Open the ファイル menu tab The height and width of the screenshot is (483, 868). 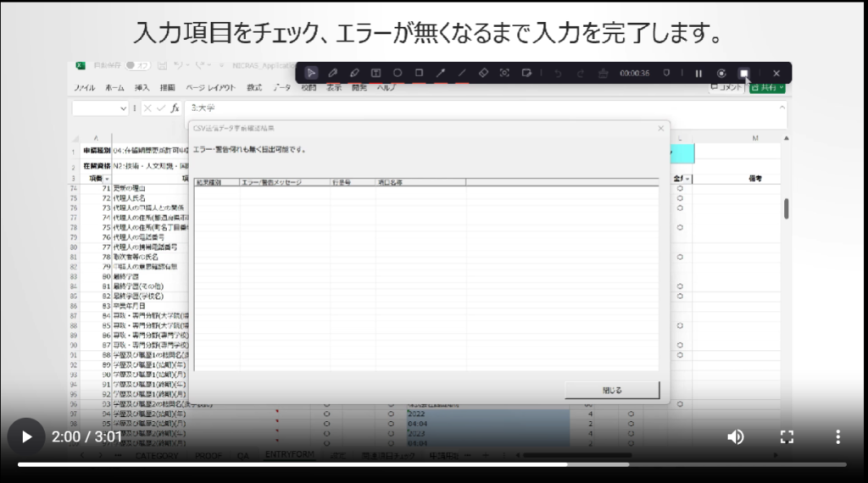pyautogui.click(x=83, y=87)
